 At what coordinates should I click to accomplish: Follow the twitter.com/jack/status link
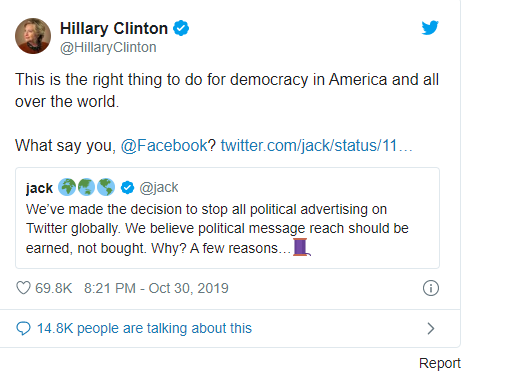[x=316, y=146]
